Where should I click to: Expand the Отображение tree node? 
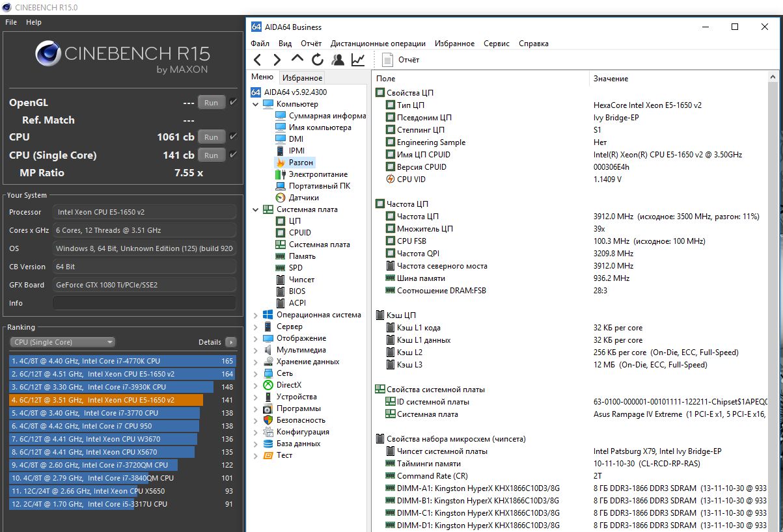click(255, 338)
